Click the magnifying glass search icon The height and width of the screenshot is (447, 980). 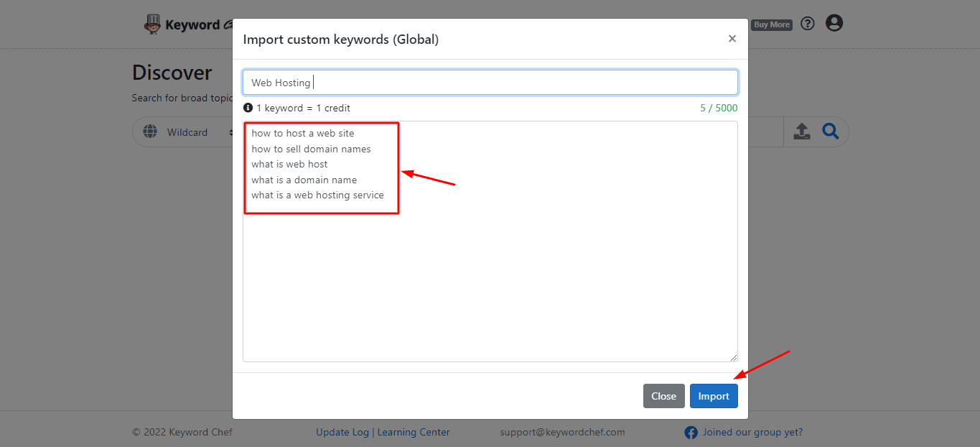(x=830, y=132)
